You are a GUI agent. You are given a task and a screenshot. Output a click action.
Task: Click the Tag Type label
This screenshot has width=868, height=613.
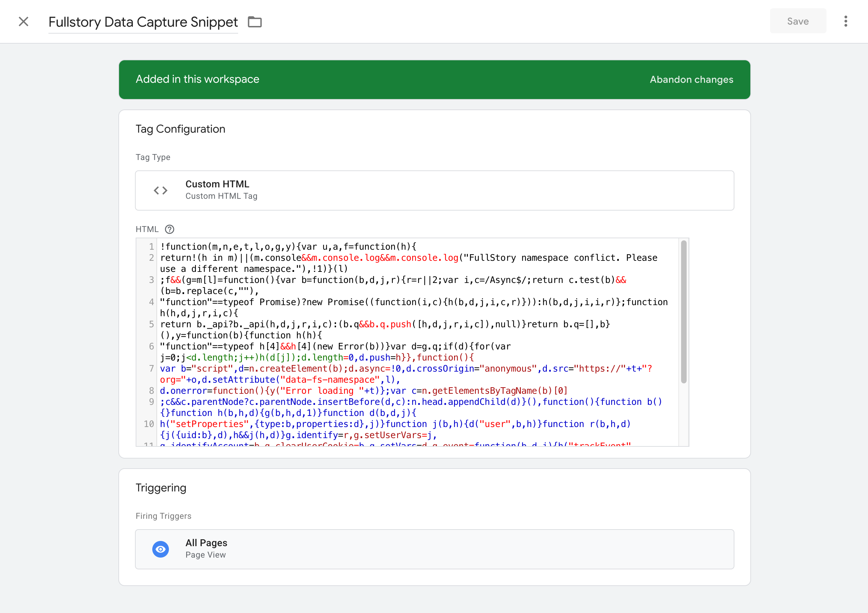tap(153, 157)
